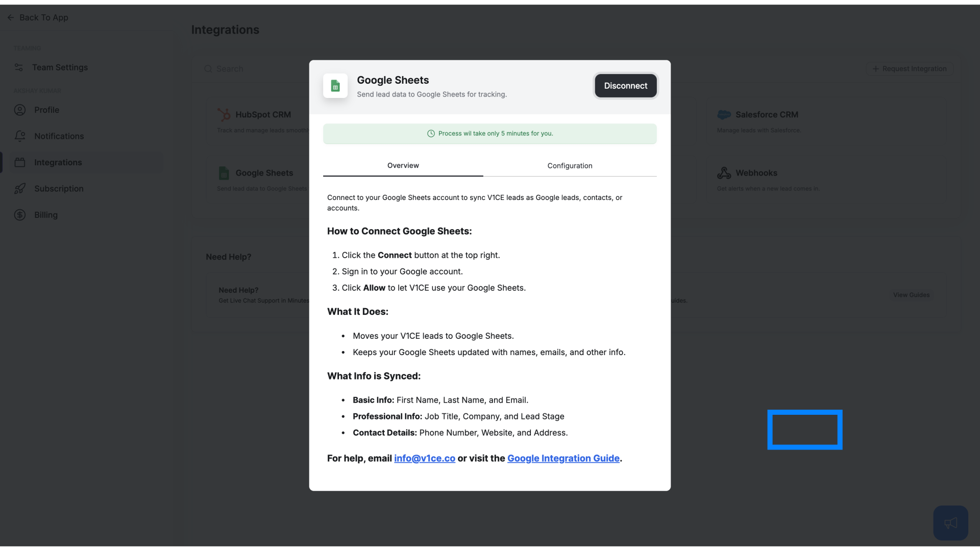Click the Subscription rocket icon
Viewport: 980px width, 551px height.
click(20, 189)
